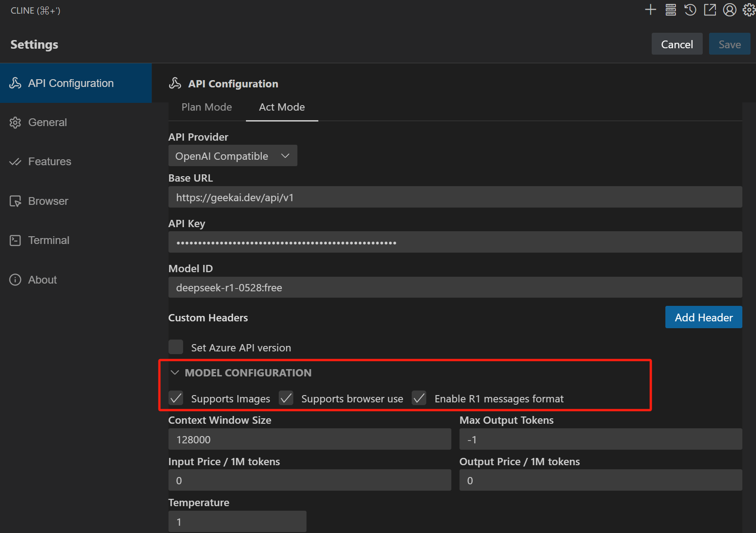Viewport: 756px width, 533px height.
Task: Click the Settings page title
Action: (x=34, y=44)
